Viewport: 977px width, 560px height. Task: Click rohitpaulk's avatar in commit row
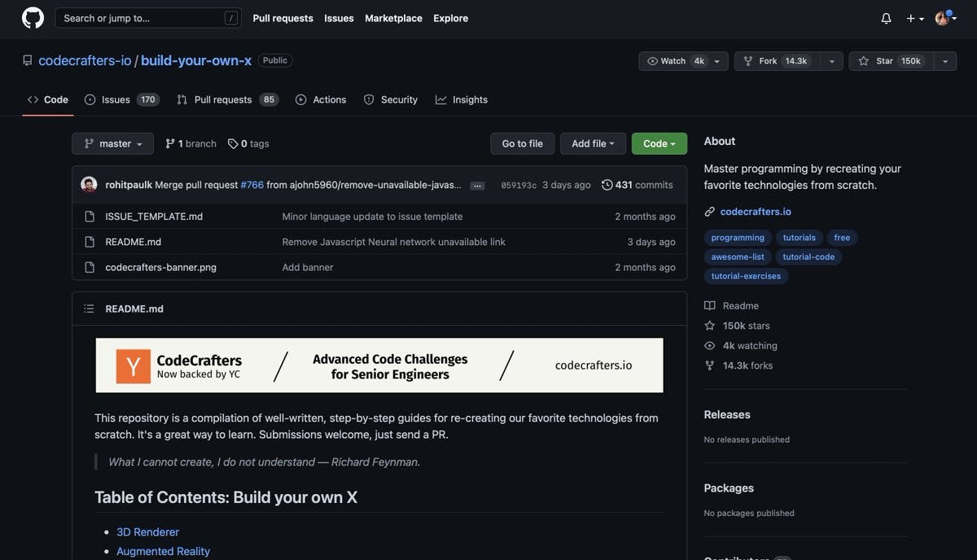89,185
